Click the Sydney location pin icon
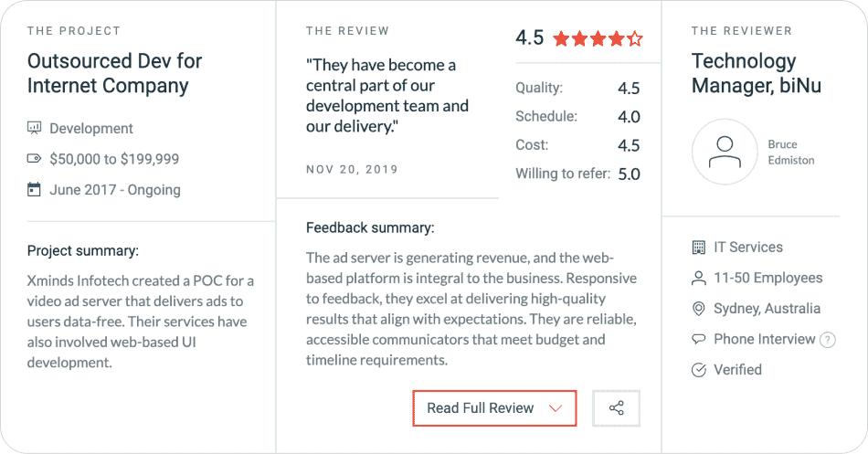Screen dimensions: 868x454 pyautogui.click(x=699, y=309)
